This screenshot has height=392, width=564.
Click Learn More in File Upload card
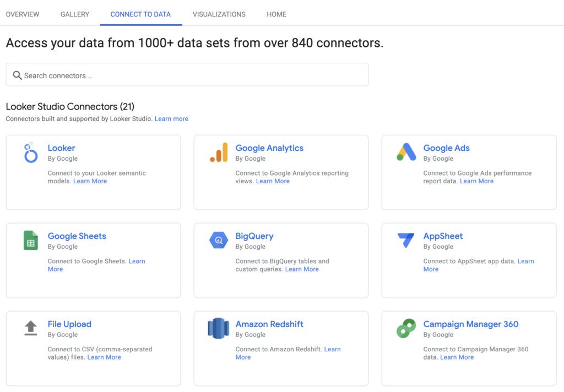click(104, 357)
